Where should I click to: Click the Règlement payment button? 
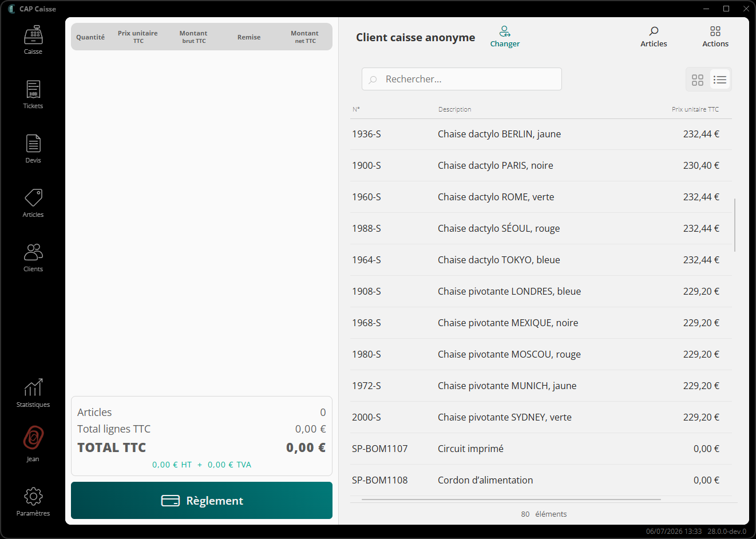201,501
